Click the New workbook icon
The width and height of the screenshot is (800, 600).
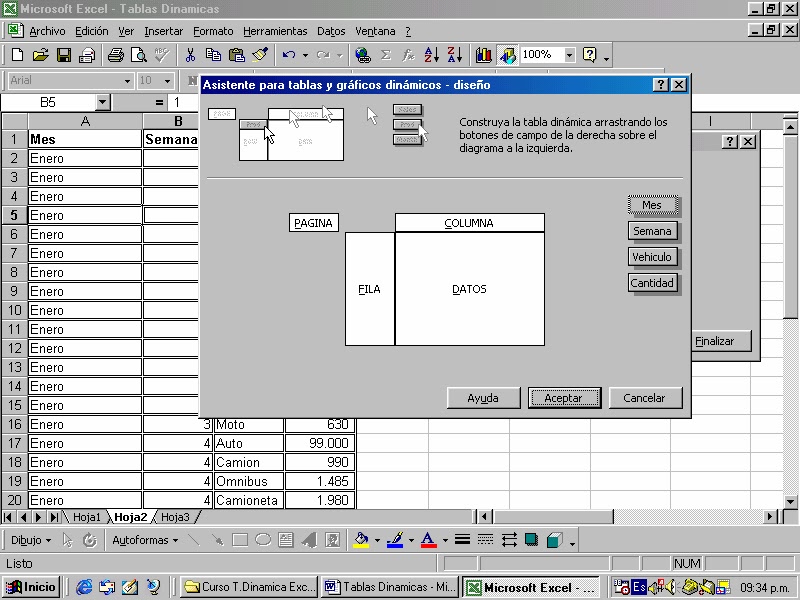tap(17, 55)
